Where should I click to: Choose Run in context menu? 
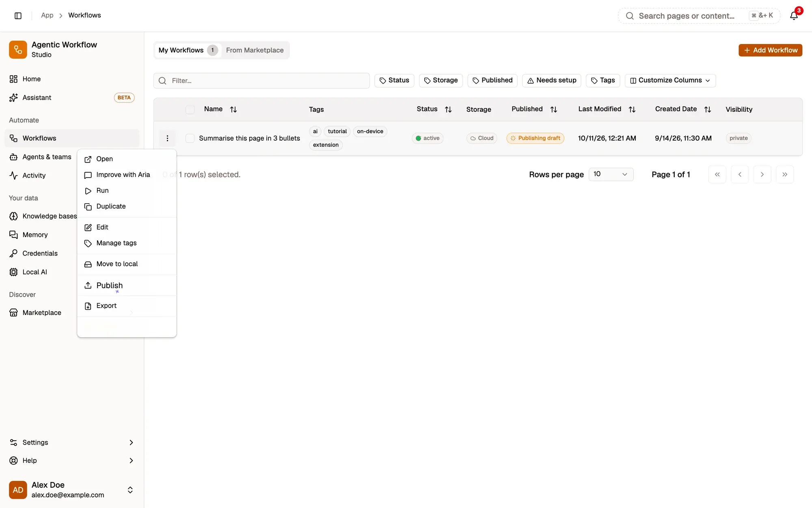[127, 191]
